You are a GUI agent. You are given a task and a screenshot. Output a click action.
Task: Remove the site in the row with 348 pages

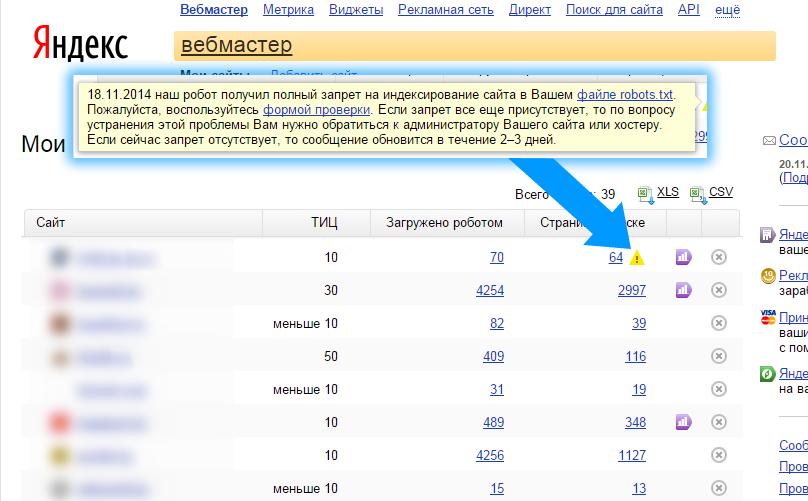pyautogui.click(x=719, y=422)
